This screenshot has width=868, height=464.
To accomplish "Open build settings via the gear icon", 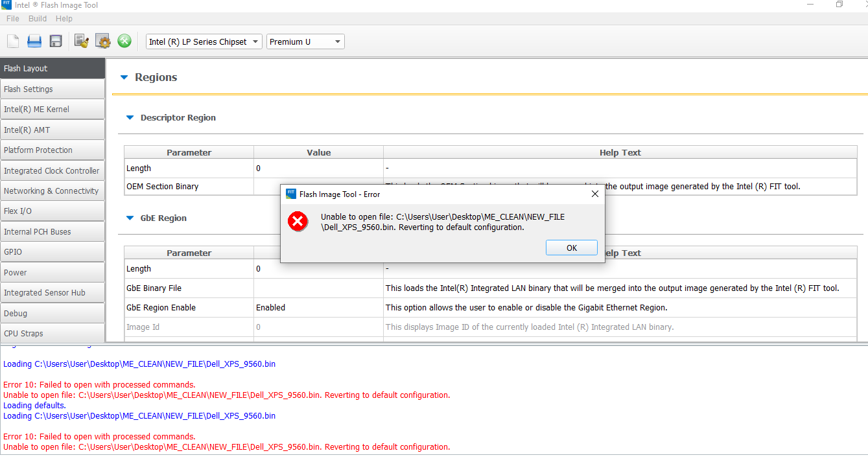I will coord(103,41).
